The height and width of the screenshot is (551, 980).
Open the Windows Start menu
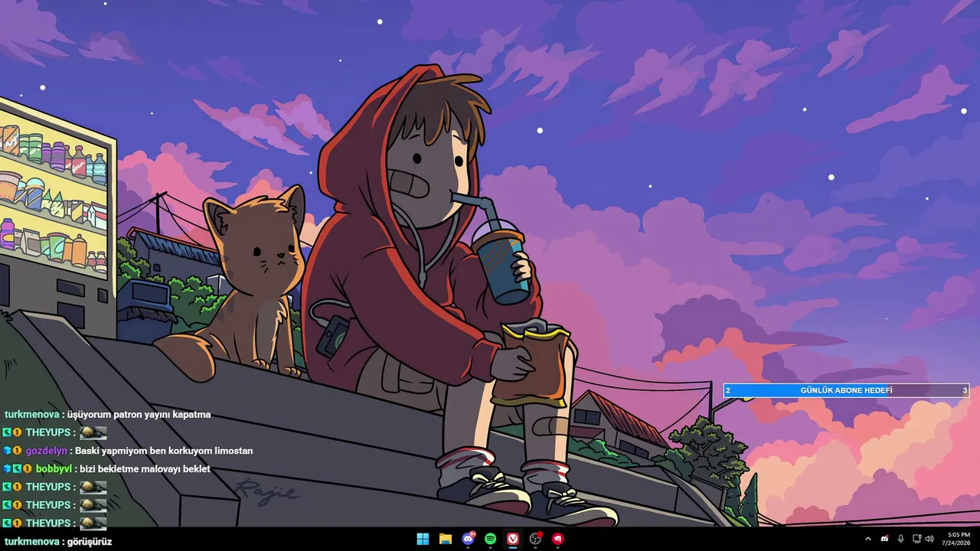pos(423,539)
